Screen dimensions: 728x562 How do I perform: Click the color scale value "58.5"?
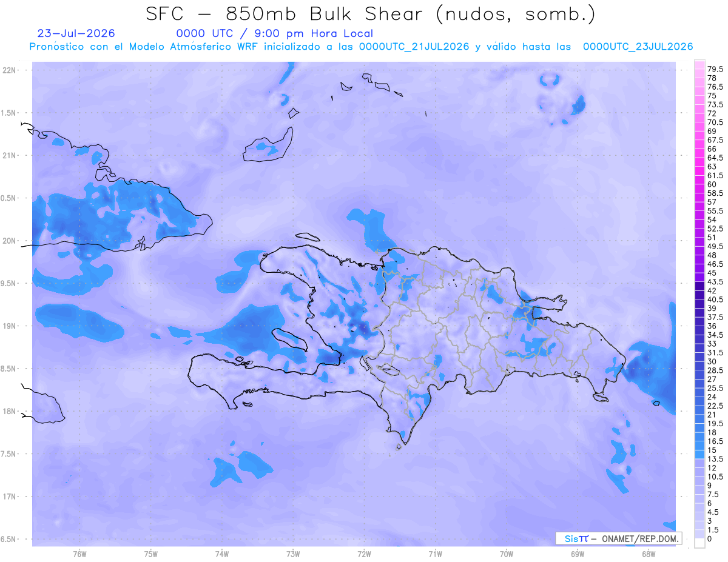tap(715, 193)
